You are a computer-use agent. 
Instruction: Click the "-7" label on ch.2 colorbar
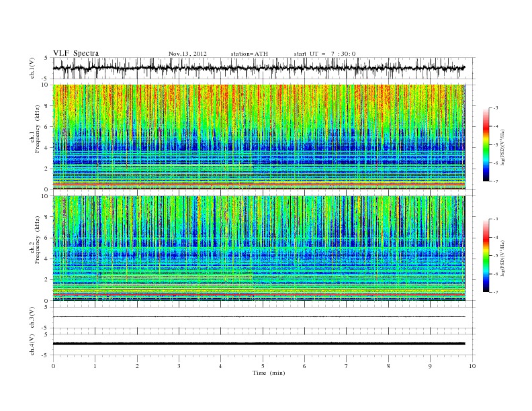click(x=495, y=292)
